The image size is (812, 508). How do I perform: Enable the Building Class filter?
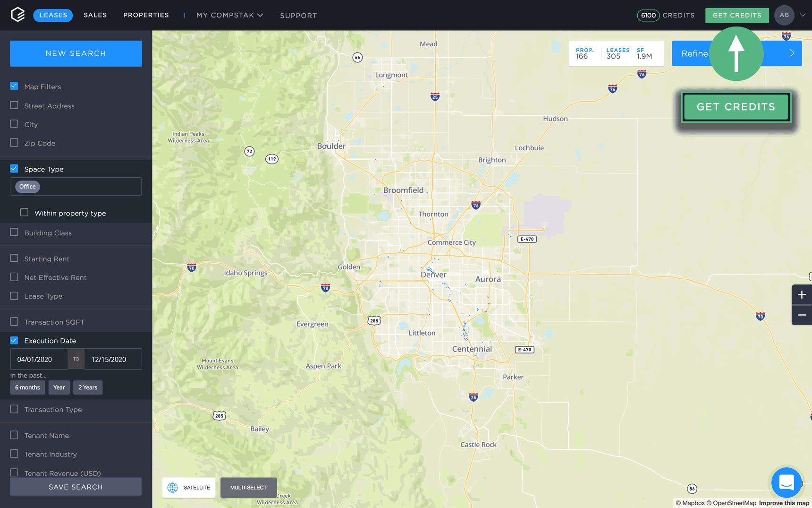(x=14, y=232)
